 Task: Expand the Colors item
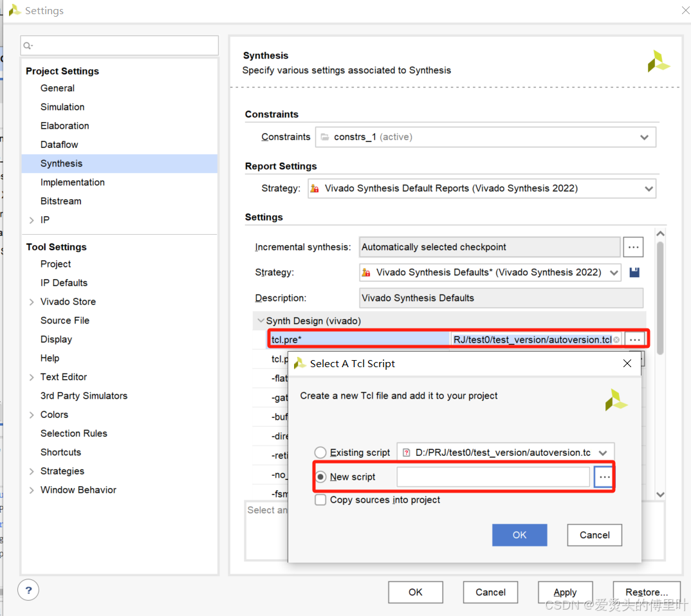tap(32, 415)
